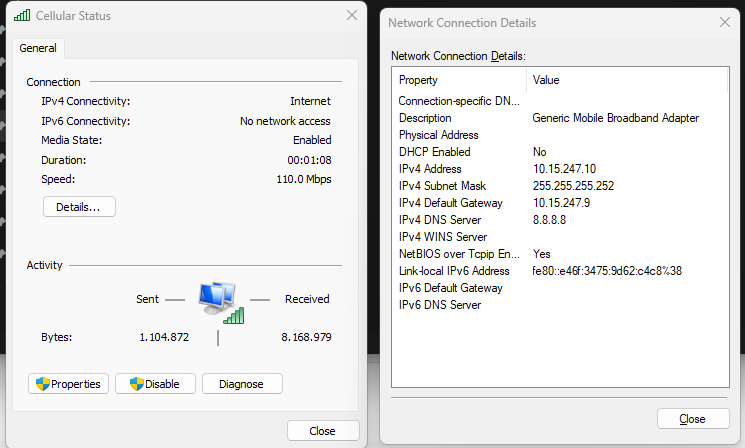Disable the cellular connection
The height and width of the screenshot is (448, 745).
[x=154, y=384]
